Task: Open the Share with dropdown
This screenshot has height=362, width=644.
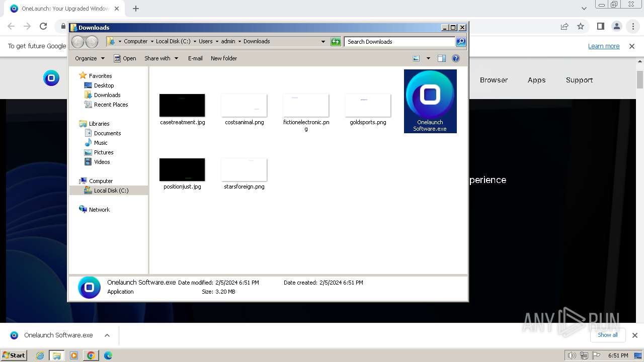Action: (161, 58)
